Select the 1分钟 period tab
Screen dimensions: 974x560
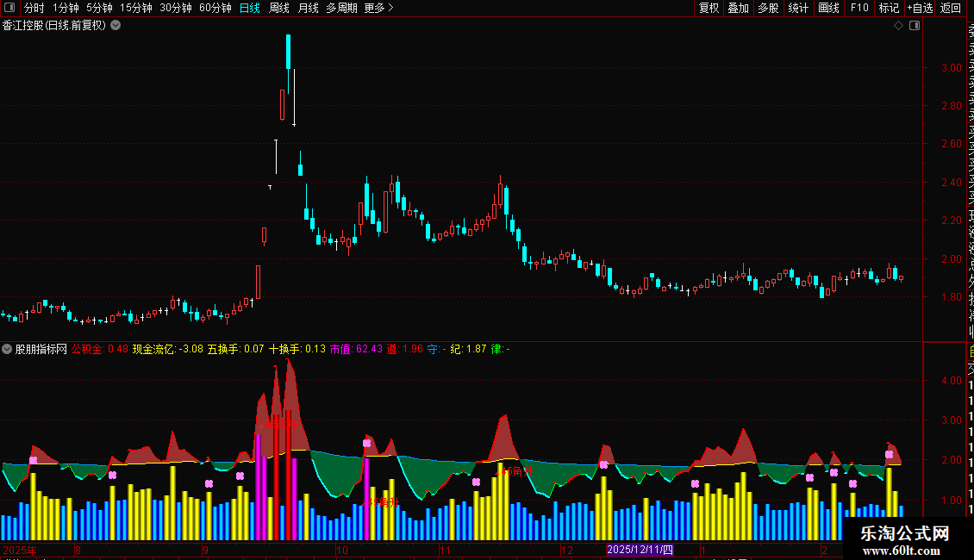click(x=66, y=8)
